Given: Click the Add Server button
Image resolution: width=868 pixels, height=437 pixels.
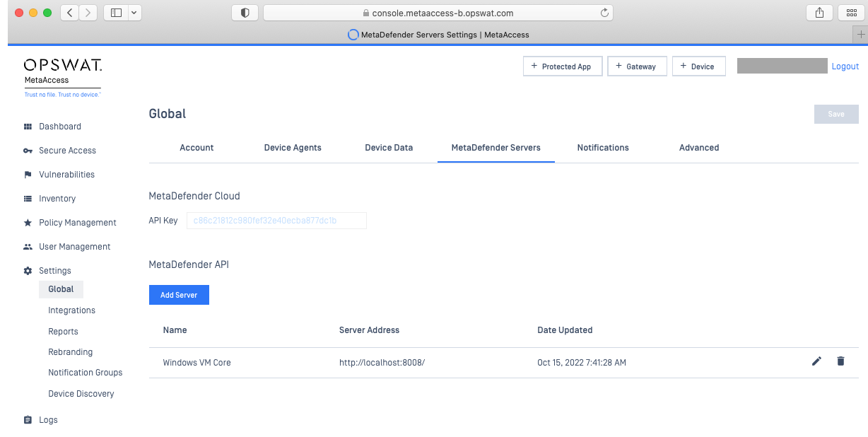Looking at the screenshot, I should 179,295.
